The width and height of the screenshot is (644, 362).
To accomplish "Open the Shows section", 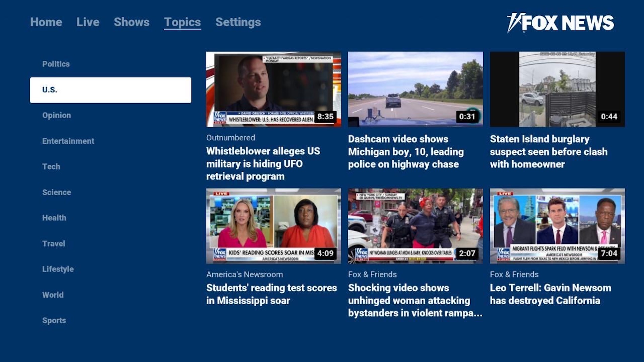I will click(x=131, y=22).
